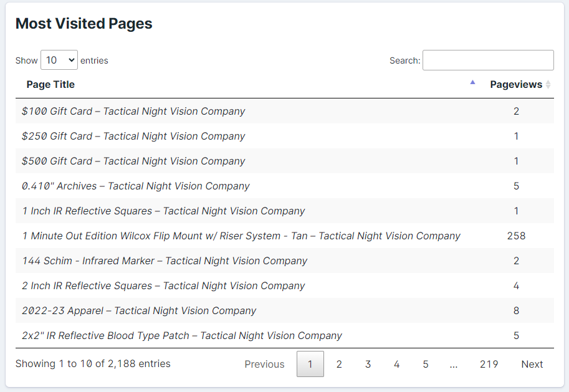
Task: Click the Most Visited Pages heading
Action: [84, 24]
